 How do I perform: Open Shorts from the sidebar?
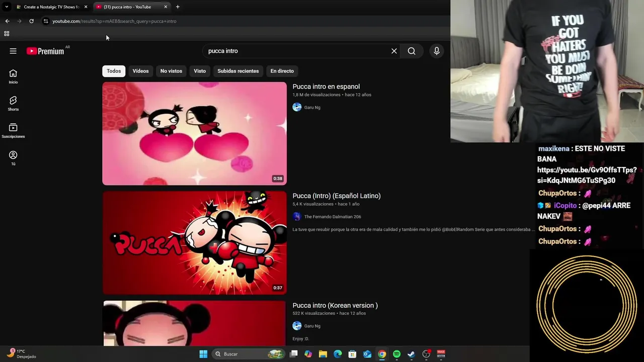tap(13, 104)
